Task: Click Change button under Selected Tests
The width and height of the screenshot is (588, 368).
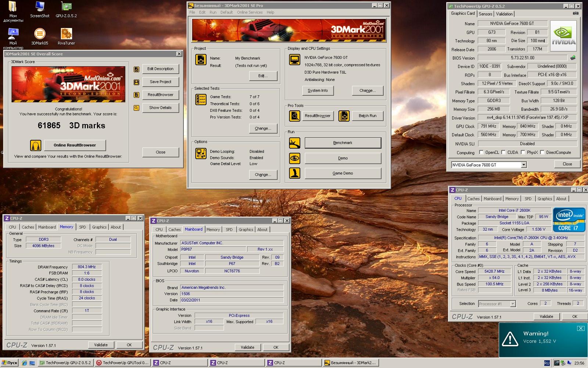Action: coord(263,128)
